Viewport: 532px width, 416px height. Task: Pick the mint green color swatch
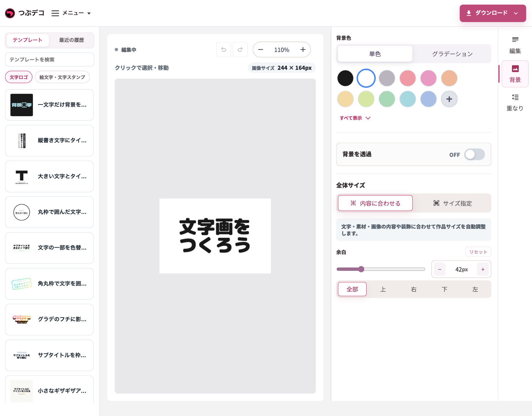pyautogui.click(x=387, y=99)
